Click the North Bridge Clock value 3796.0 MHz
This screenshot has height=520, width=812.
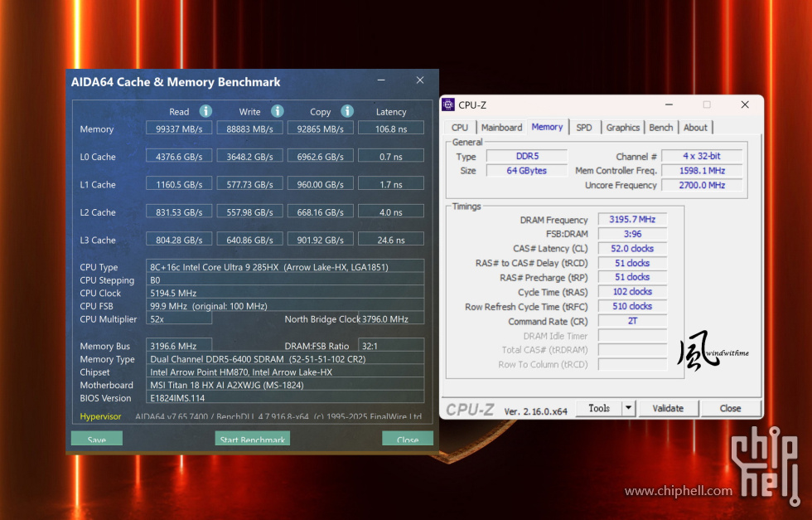coord(392,318)
